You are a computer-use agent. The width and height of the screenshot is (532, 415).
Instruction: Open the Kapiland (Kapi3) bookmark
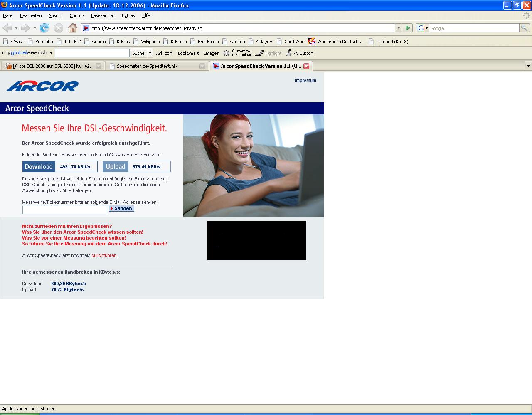[x=388, y=42]
